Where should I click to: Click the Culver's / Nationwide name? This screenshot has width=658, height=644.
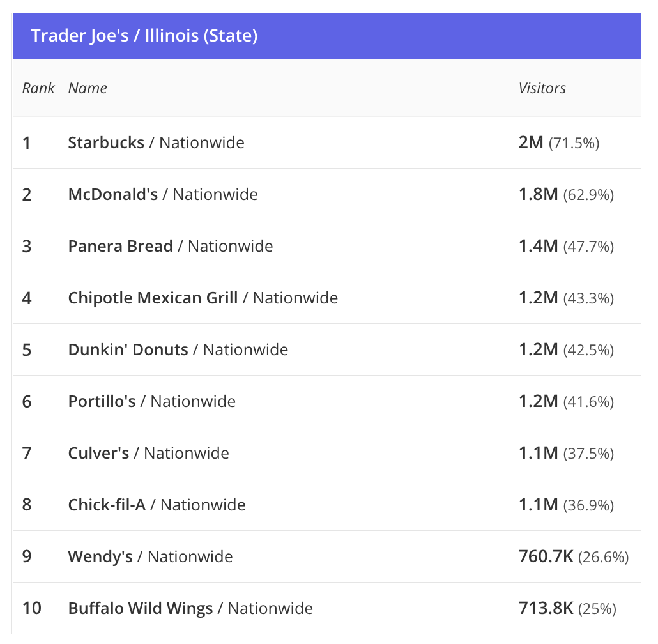click(x=148, y=453)
